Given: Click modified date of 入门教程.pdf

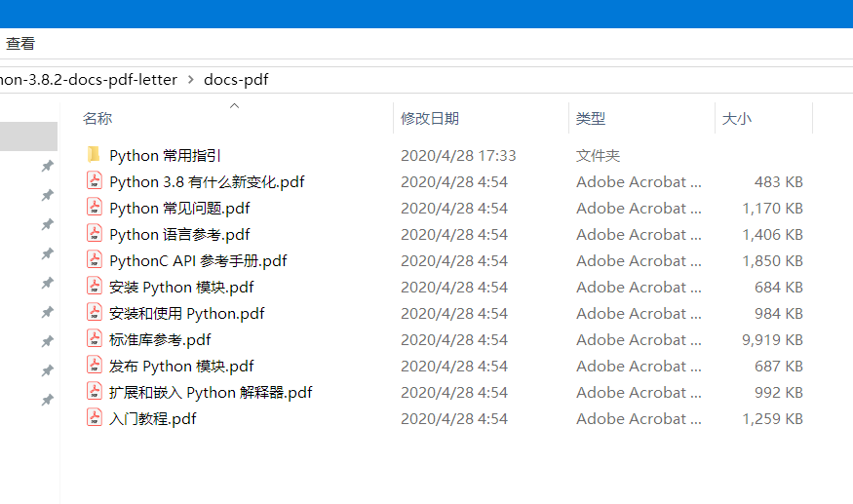Looking at the screenshot, I should point(454,418).
